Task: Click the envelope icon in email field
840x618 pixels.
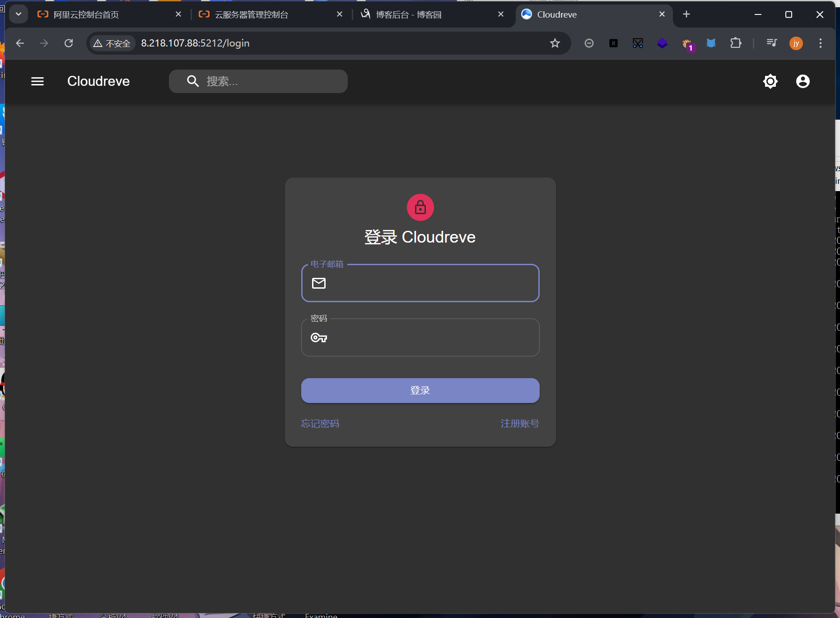Action: (319, 283)
